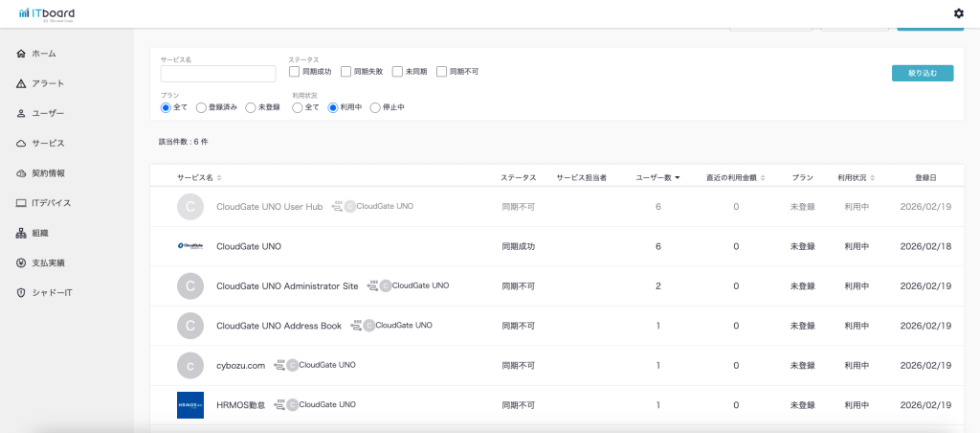
Task: Sort table by 登録日 column
Action: [925, 178]
